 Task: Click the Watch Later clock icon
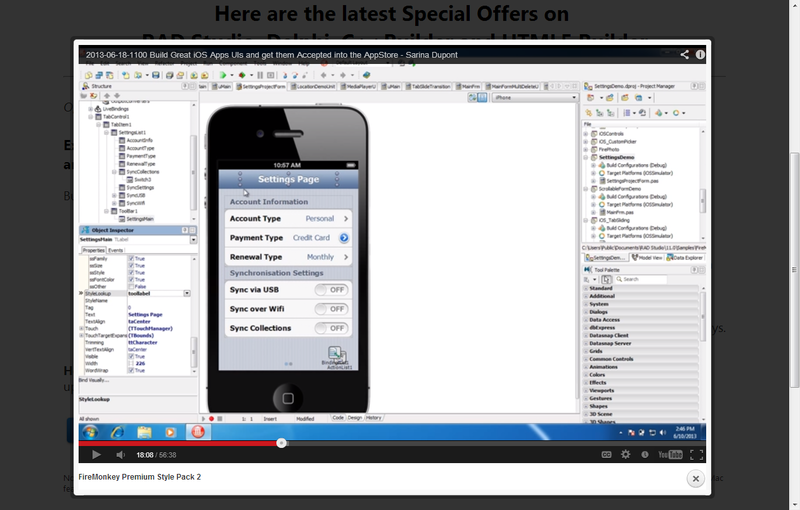(x=645, y=454)
